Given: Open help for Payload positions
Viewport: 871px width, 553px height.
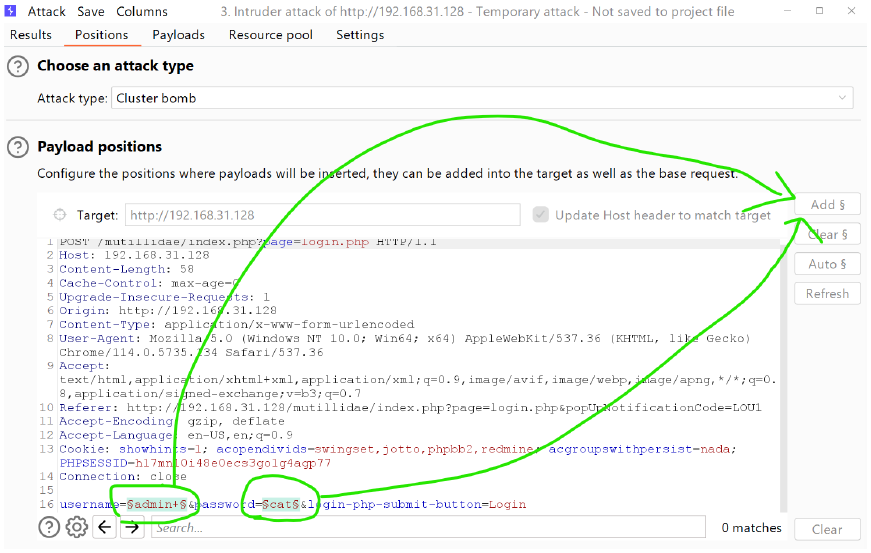Looking at the screenshot, I should tap(18, 147).
